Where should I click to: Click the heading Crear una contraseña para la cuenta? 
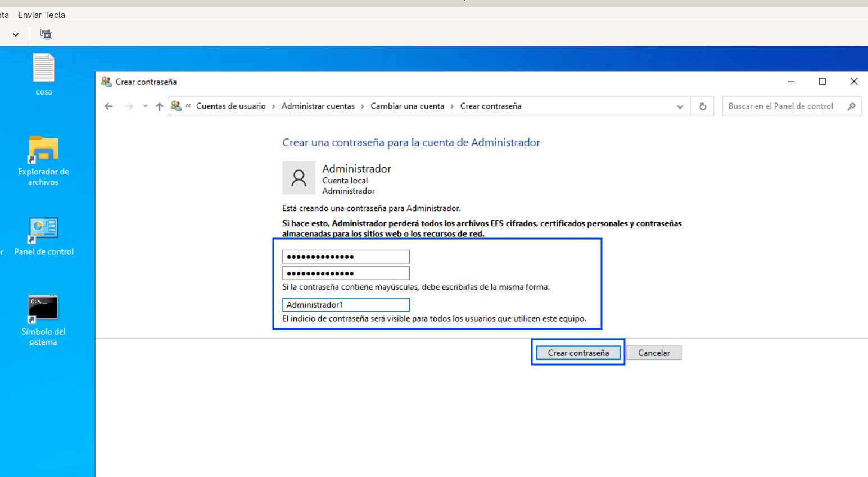pyautogui.click(x=411, y=143)
